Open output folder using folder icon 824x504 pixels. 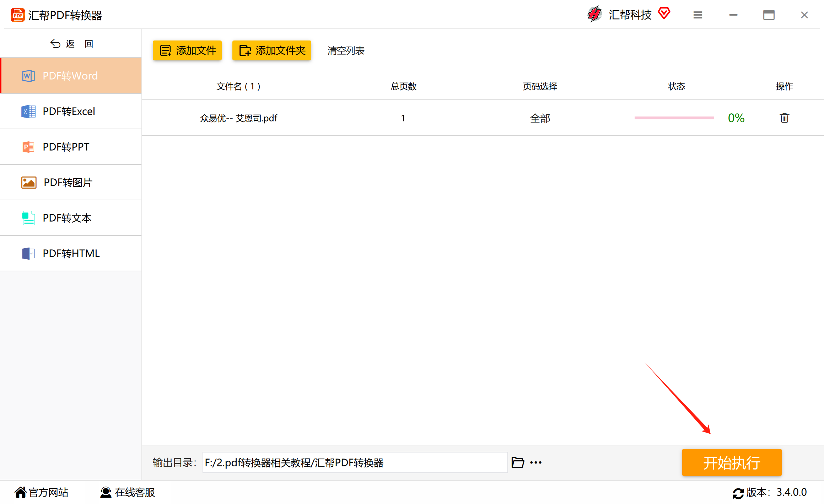[x=518, y=462]
